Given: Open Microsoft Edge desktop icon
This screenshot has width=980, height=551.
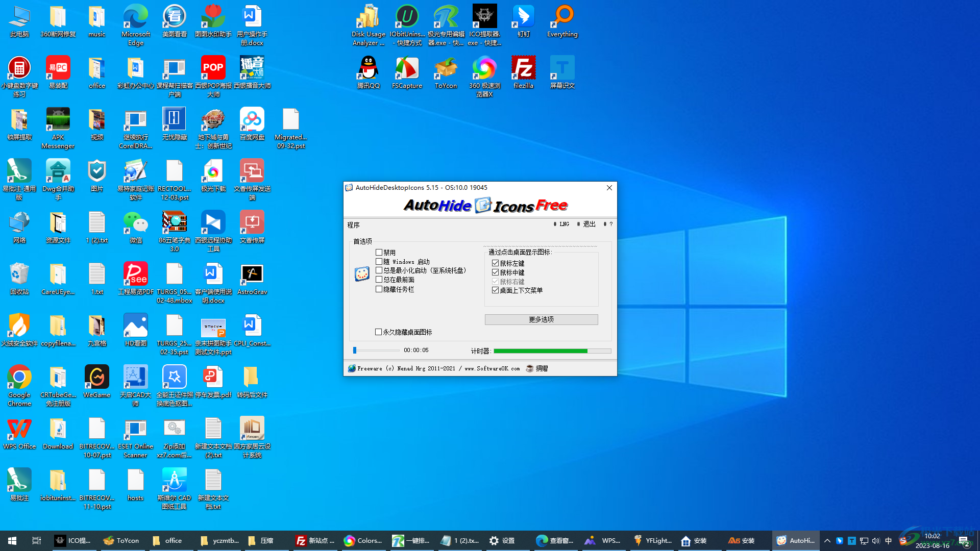Looking at the screenshot, I should point(136,25).
